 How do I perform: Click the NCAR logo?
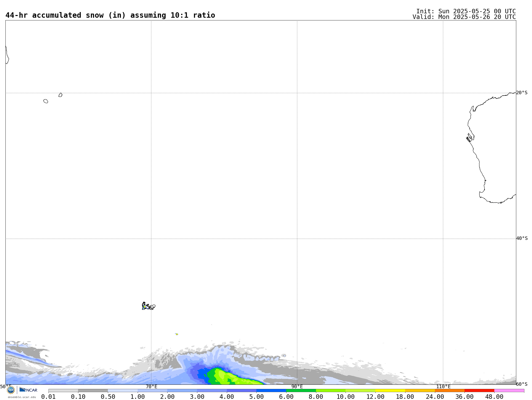(28, 390)
